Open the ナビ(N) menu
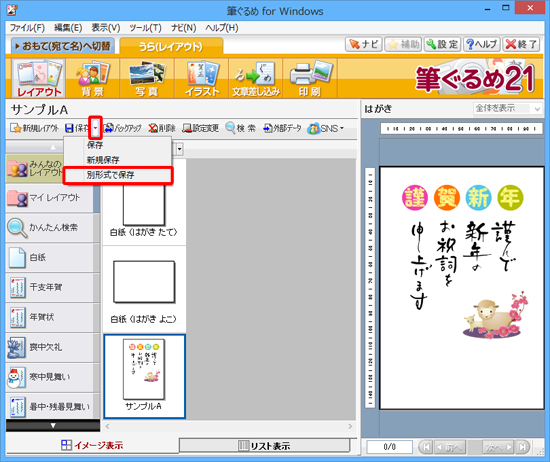Screen dimensions: 550x462 [183, 28]
